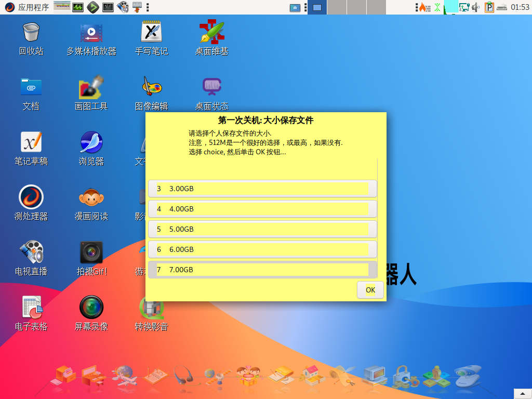Switch to the first workspace in pager

317,7
